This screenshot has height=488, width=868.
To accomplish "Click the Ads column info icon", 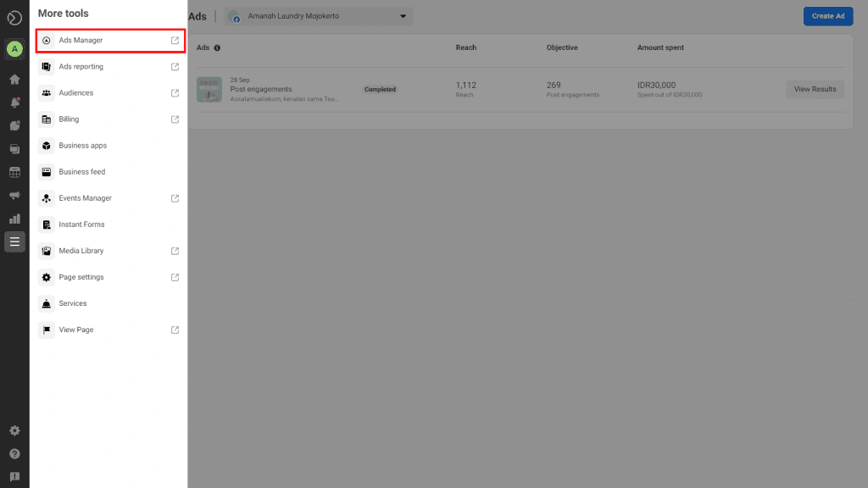I will tap(217, 47).
